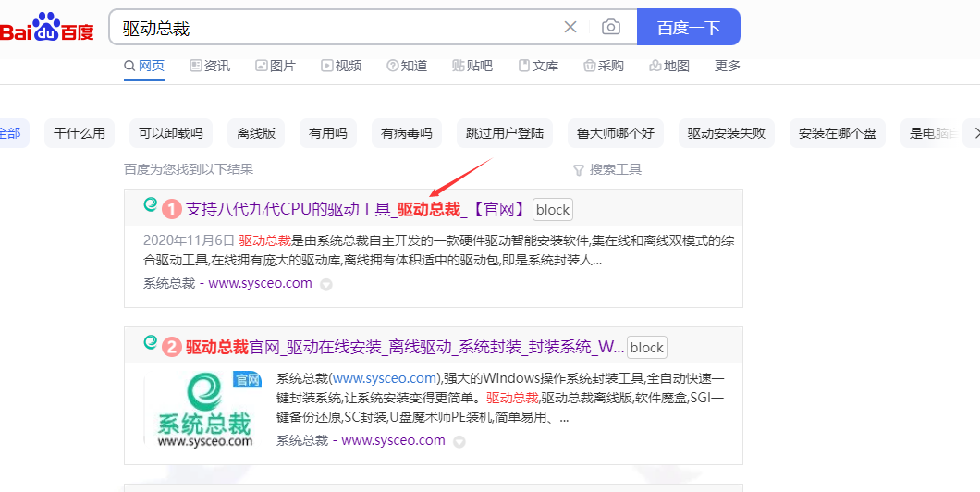Click the 官网 badge on the sysceo thumbnail
The image size is (980, 492).
click(247, 379)
